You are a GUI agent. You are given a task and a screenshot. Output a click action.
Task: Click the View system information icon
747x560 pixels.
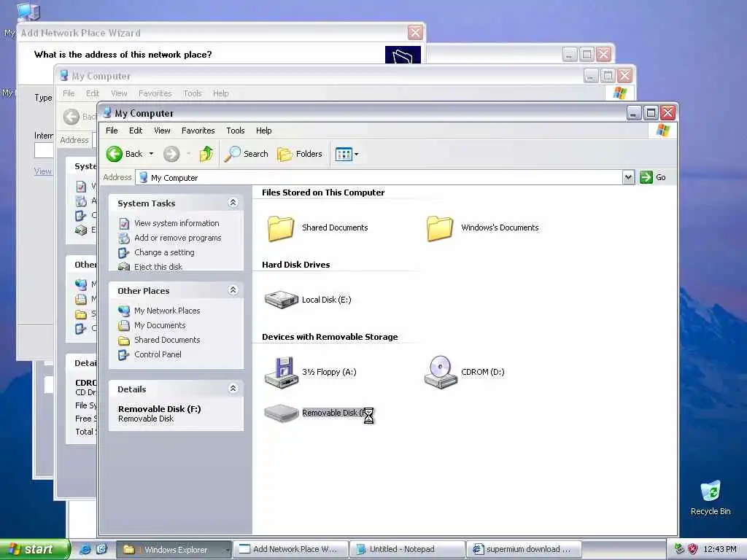pos(124,223)
